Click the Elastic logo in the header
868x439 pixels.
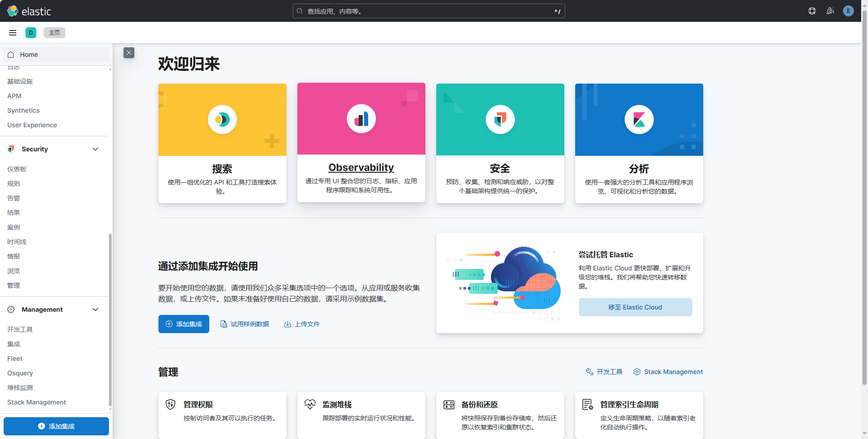[x=29, y=11]
